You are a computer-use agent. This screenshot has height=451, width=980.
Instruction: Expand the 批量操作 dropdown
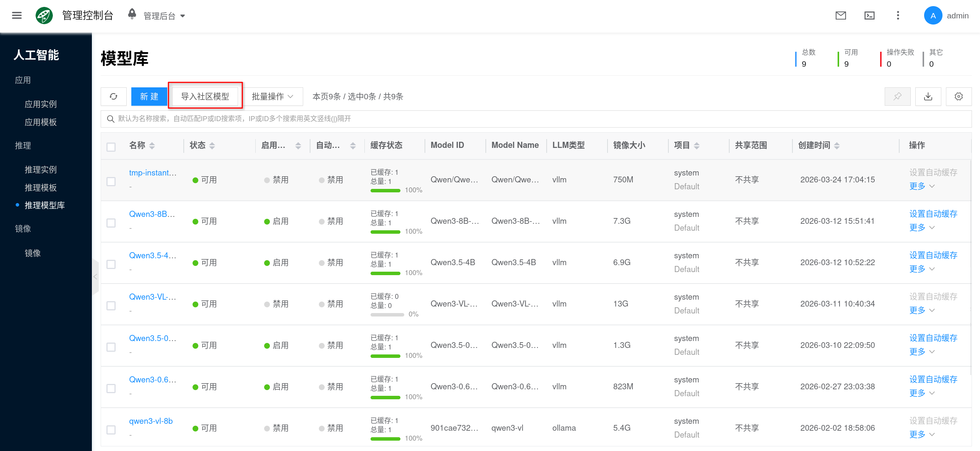point(273,97)
